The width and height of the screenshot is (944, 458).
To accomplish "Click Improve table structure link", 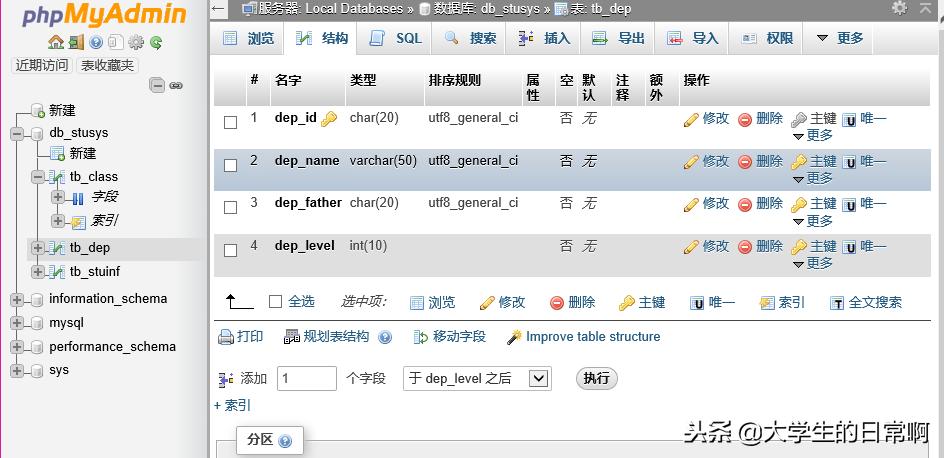I will (x=583, y=336).
